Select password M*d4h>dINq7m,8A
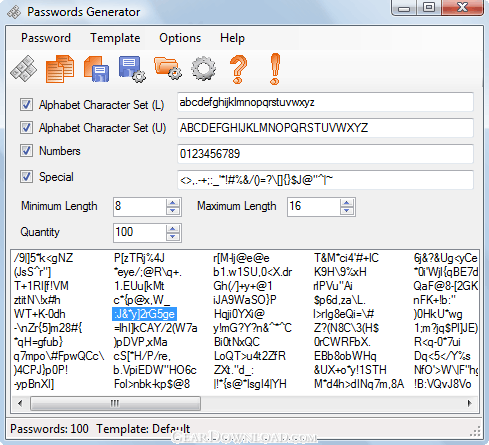This screenshot has width=489, height=445. (359, 384)
